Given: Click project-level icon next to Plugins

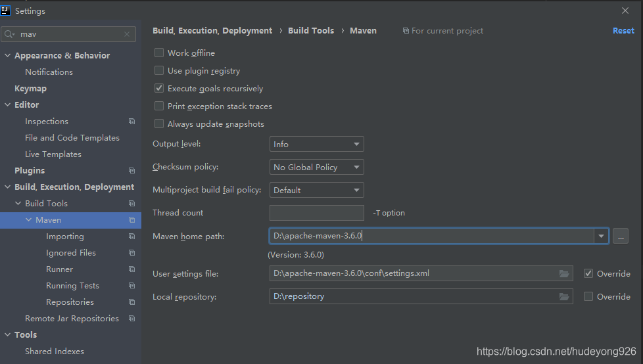Looking at the screenshot, I should tap(131, 171).
